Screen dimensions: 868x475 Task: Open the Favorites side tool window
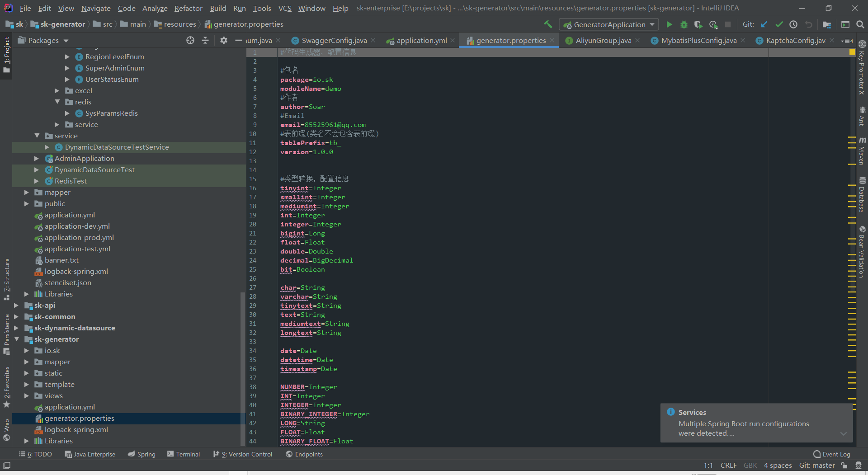coord(7,387)
